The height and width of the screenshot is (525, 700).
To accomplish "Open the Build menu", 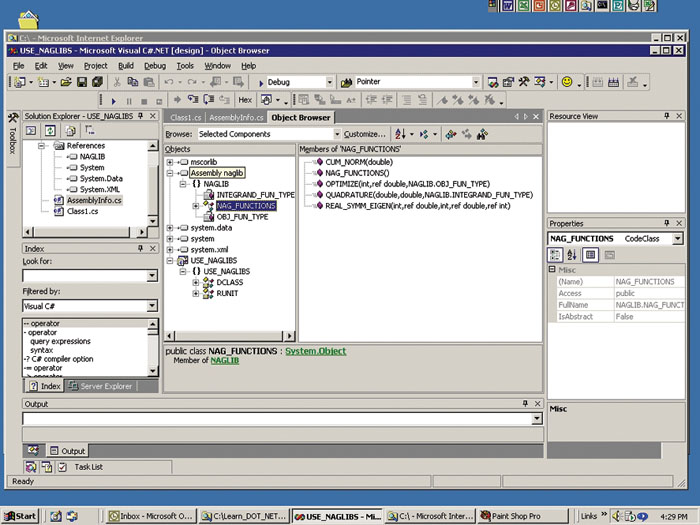I will click(124, 66).
